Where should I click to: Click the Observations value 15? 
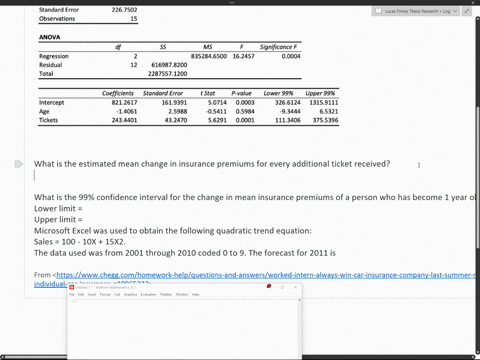coord(134,19)
